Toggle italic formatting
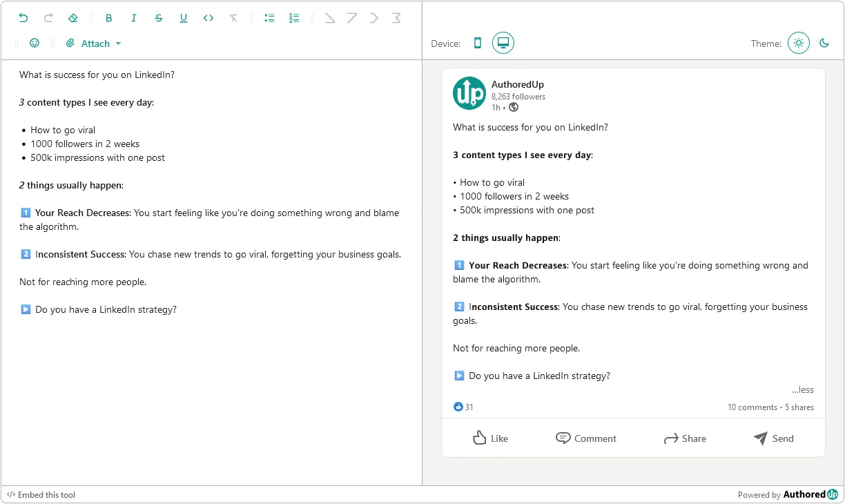Screen dimensions: 845x504 (x=134, y=18)
